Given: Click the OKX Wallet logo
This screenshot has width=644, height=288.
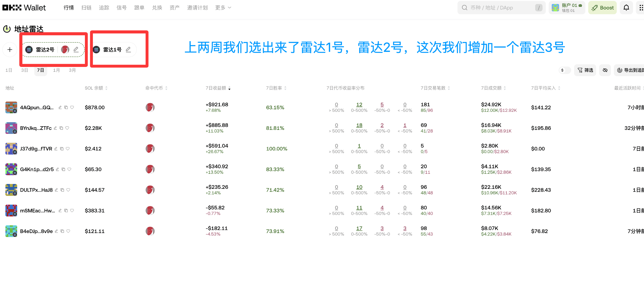Looking at the screenshot, I should (x=24, y=8).
